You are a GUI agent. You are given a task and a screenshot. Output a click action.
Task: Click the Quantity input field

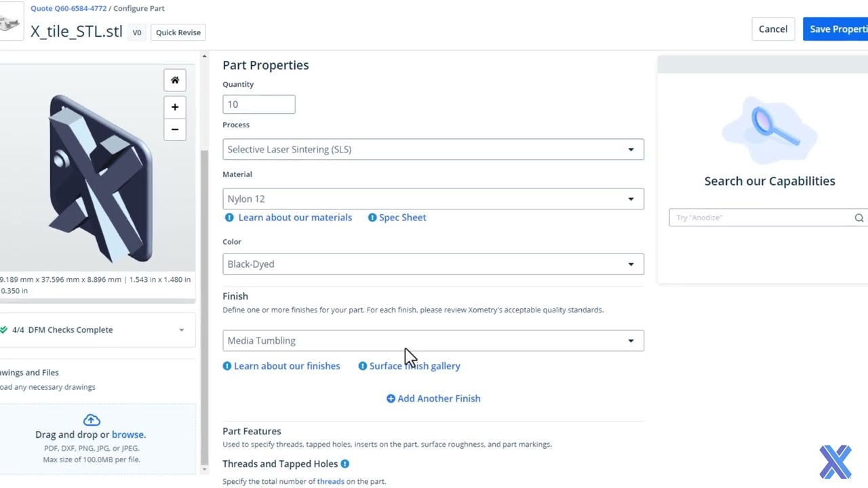tap(258, 104)
